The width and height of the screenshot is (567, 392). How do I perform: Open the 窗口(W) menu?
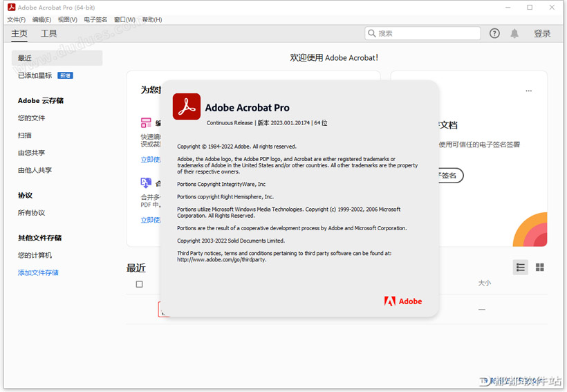coord(124,19)
